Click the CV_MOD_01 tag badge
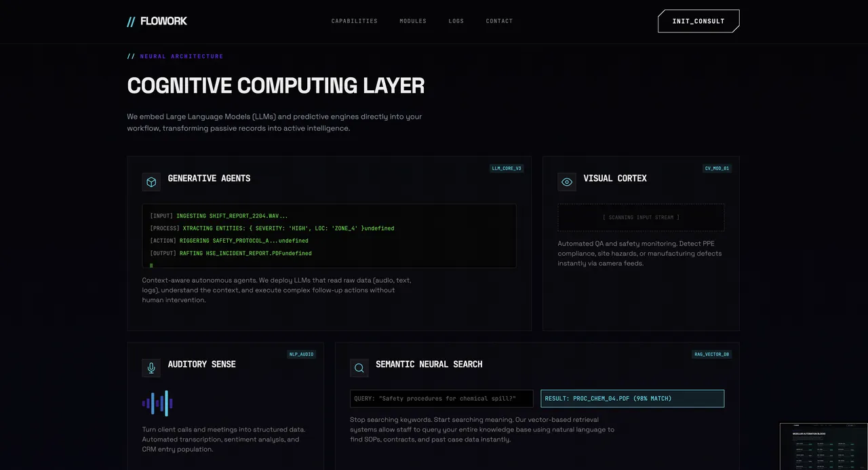The height and width of the screenshot is (470, 868). (x=717, y=168)
